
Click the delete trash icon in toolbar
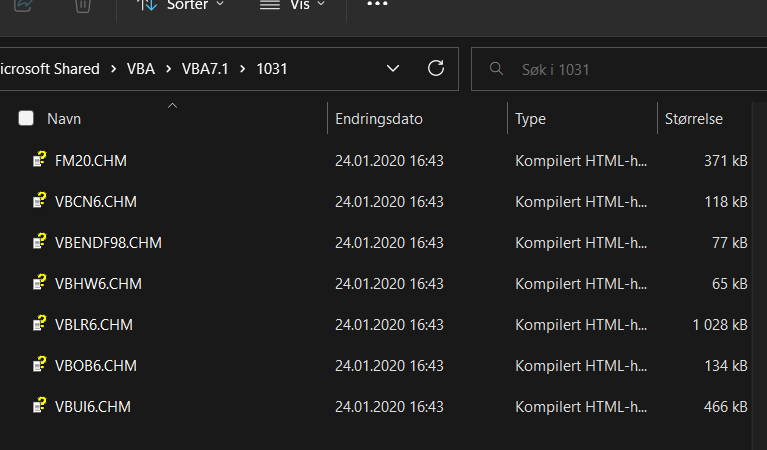83,5
